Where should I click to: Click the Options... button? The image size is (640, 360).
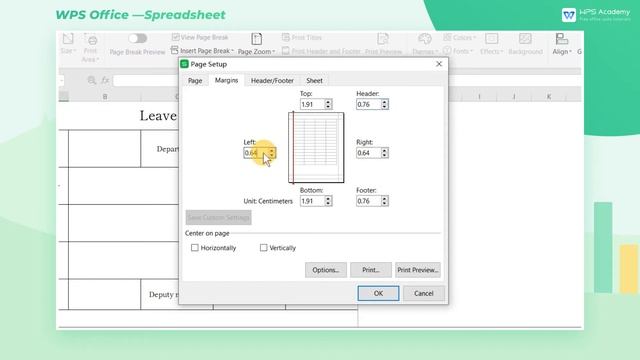pos(326,270)
